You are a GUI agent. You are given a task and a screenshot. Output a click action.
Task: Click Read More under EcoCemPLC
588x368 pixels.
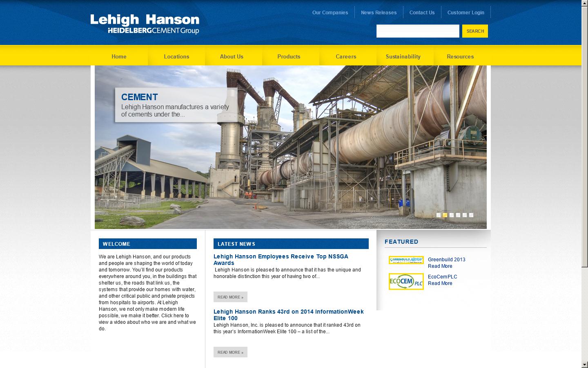click(440, 283)
